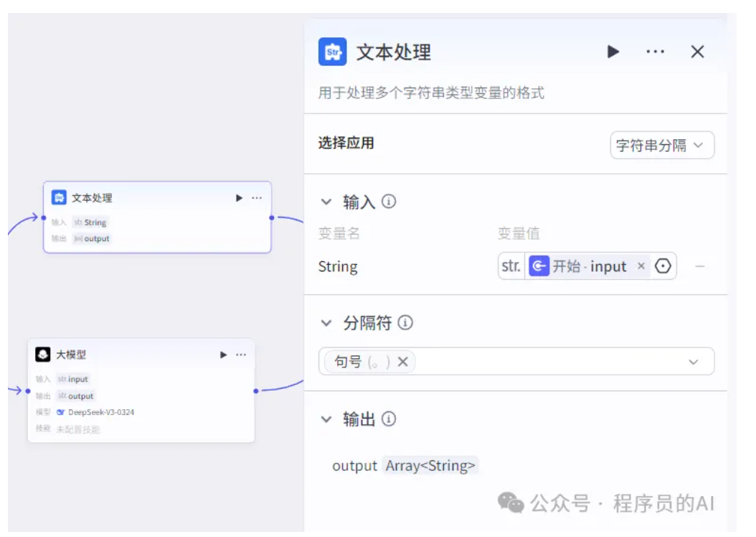756x537 pixels.
Task: Click the 开始 start node icon in variable
Action: [x=539, y=266]
